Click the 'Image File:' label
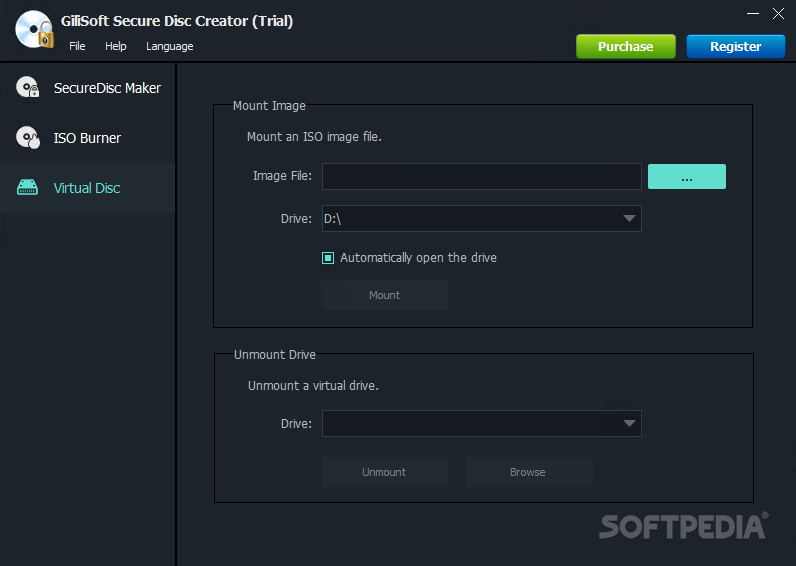Viewport: 796px width, 566px height. [x=282, y=176]
